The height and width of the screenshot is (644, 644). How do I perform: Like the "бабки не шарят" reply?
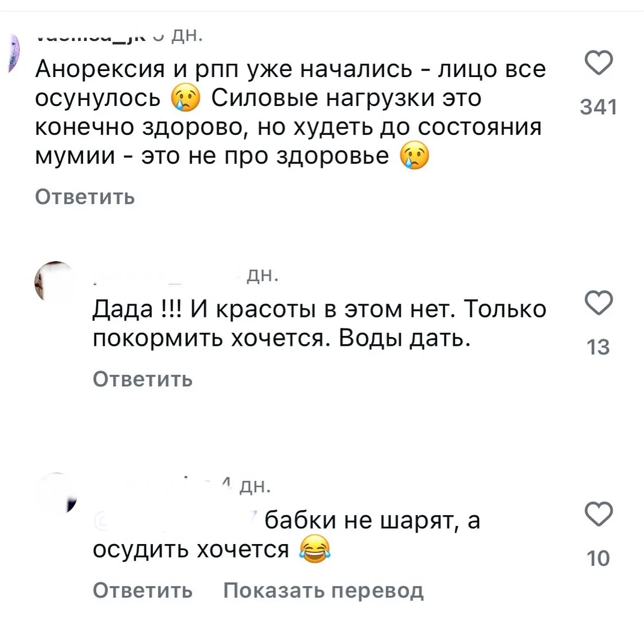click(599, 514)
